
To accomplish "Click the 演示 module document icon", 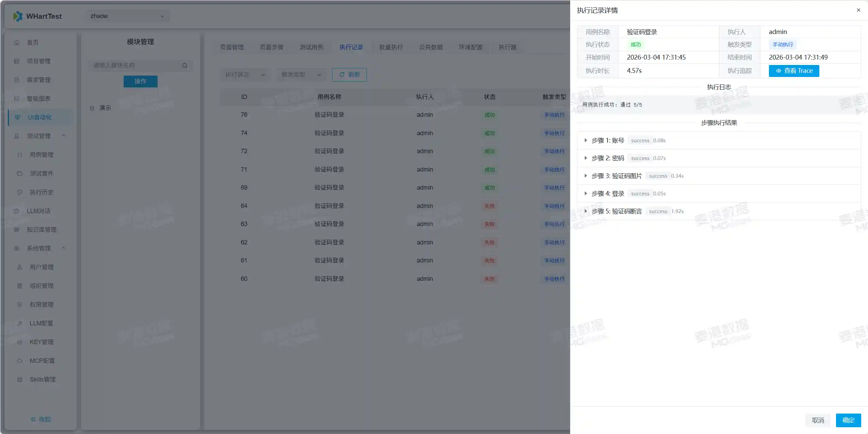I will [x=92, y=108].
